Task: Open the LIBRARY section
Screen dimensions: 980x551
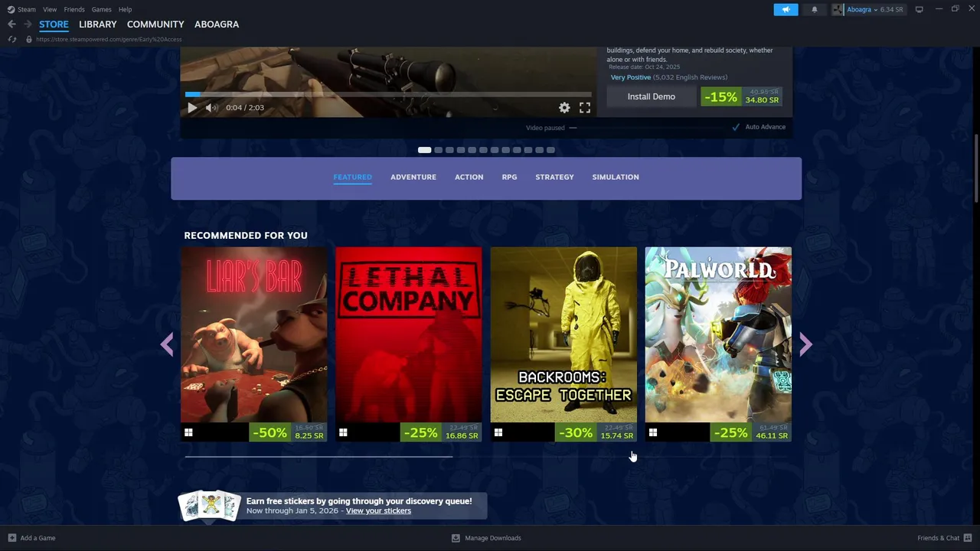Action: click(x=98, y=24)
